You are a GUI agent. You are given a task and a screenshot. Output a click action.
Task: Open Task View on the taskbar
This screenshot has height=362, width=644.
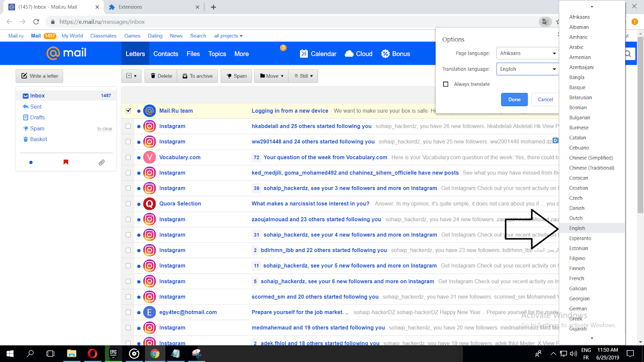pos(50,354)
